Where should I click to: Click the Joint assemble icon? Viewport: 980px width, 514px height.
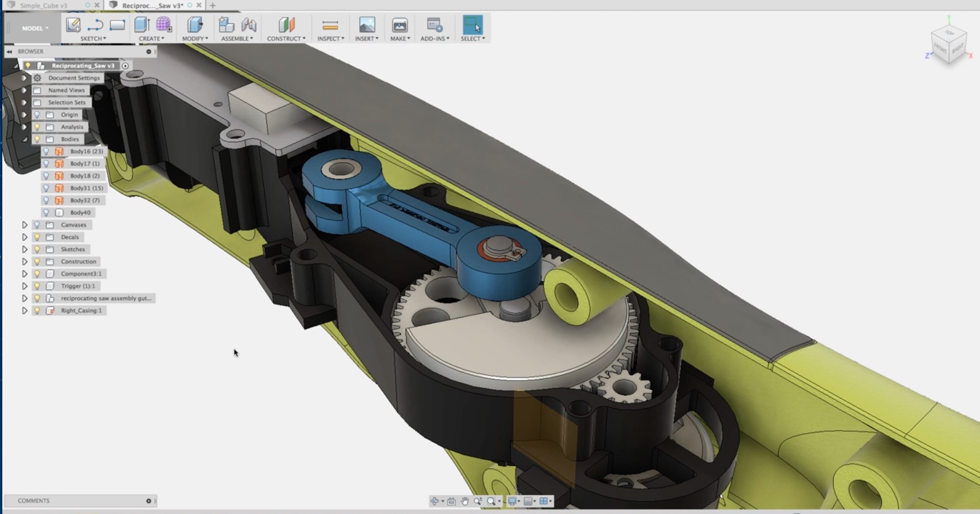point(249,25)
